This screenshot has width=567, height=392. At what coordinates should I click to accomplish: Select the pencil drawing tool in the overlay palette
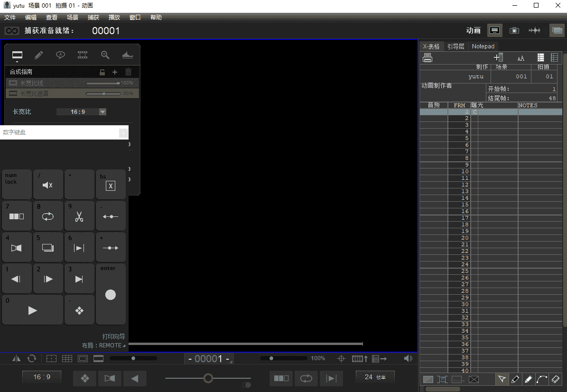click(x=39, y=55)
